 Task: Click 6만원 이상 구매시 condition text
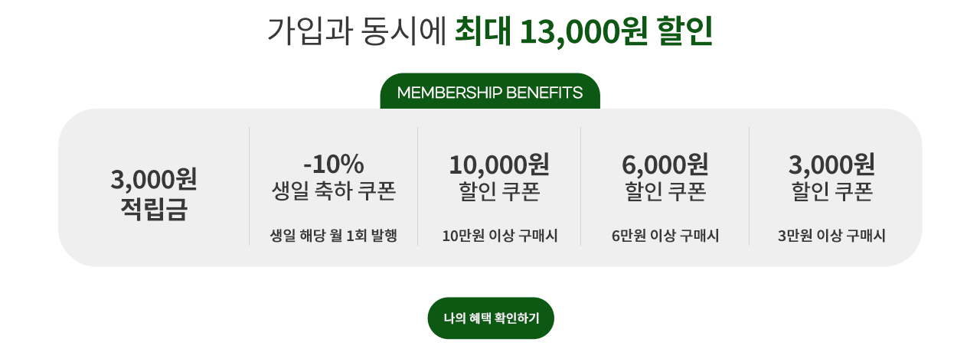[x=665, y=236]
